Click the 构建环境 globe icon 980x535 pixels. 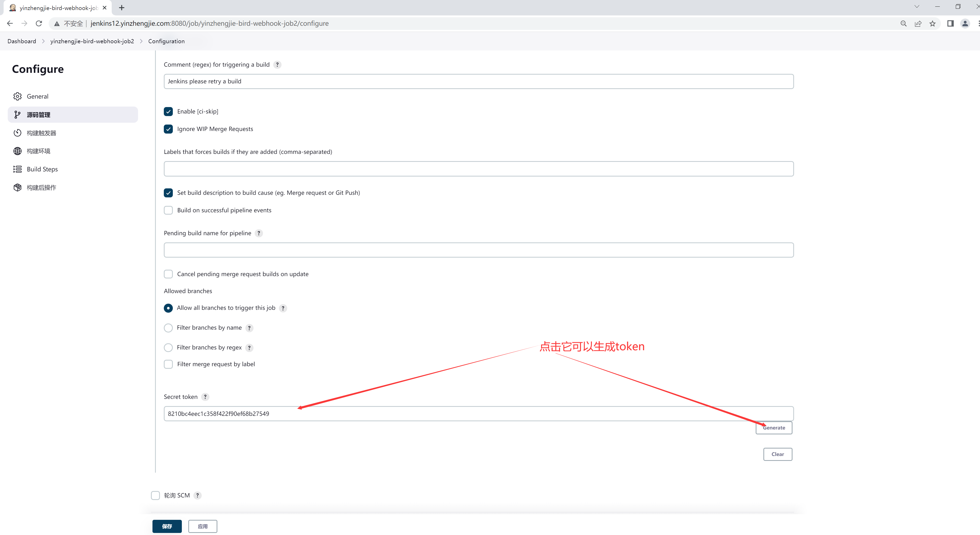pos(18,151)
